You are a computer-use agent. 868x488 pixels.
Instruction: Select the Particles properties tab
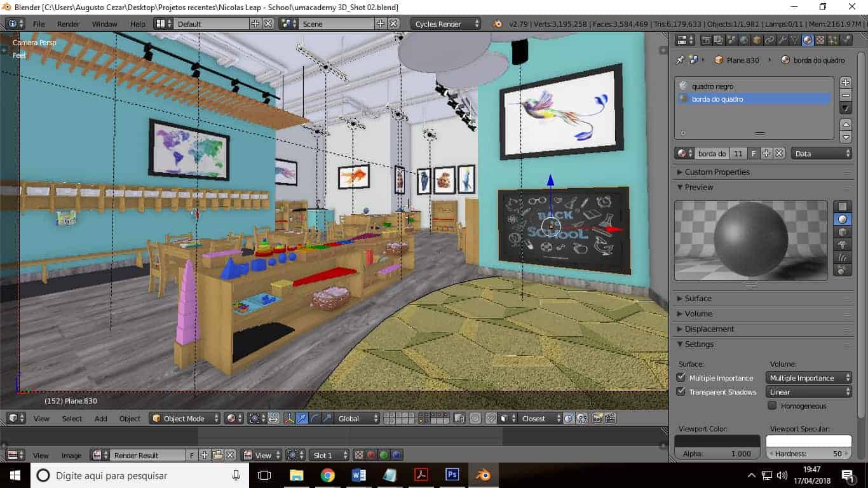pyautogui.click(x=834, y=40)
